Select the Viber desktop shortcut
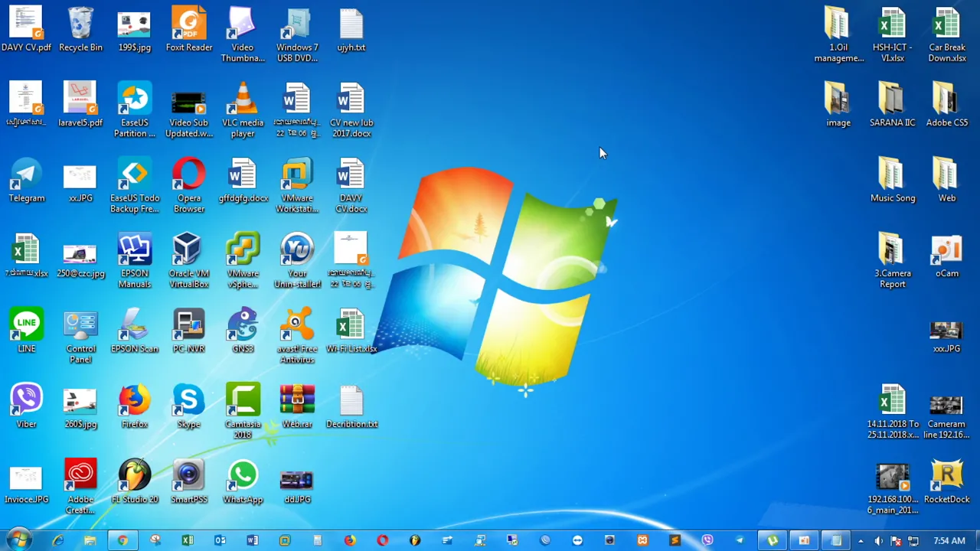The width and height of the screenshot is (980, 551). (27, 406)
